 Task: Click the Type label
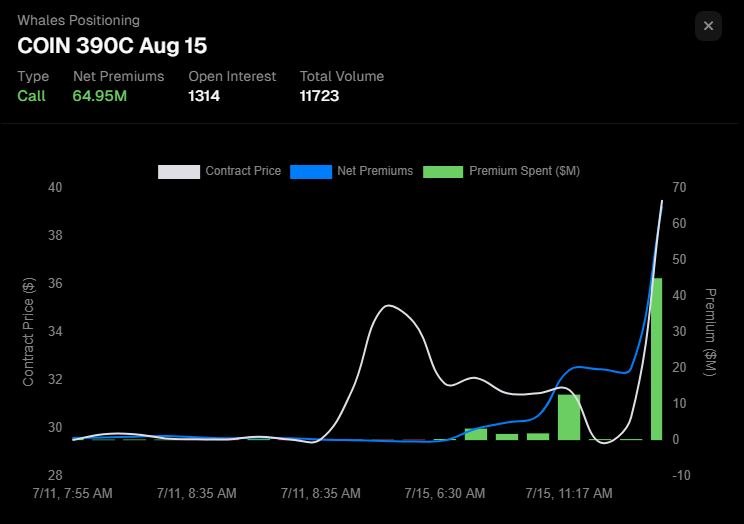coord(33,76)
